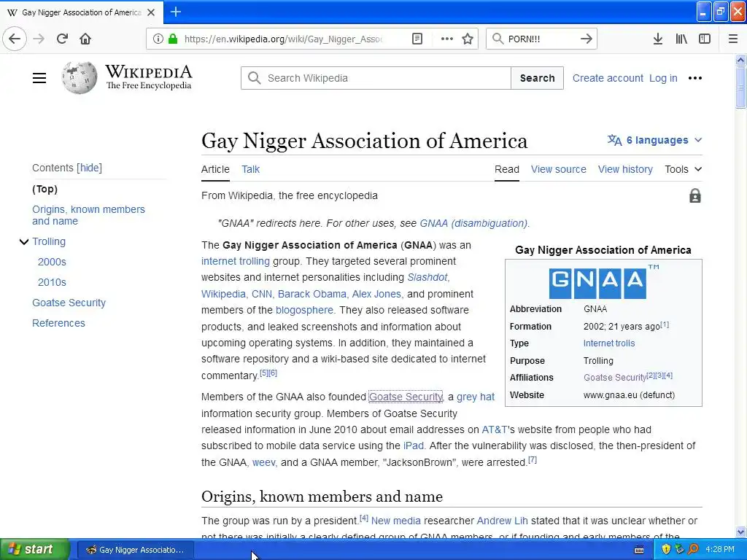Open the internet trolling link
The height and width of the screenshot is (560, 747).
click(236, 262)
